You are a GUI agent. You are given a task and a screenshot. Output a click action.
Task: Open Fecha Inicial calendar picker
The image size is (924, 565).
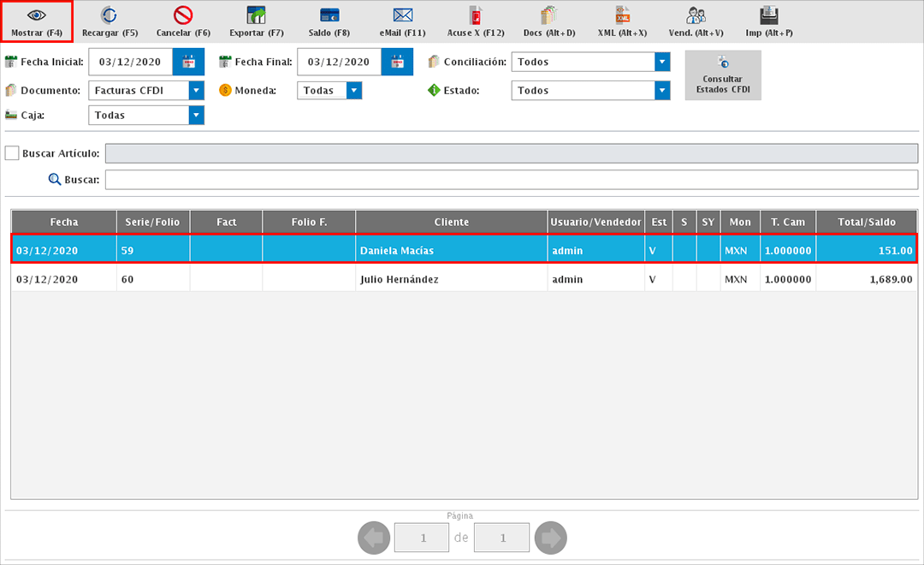tap(188, 62)
